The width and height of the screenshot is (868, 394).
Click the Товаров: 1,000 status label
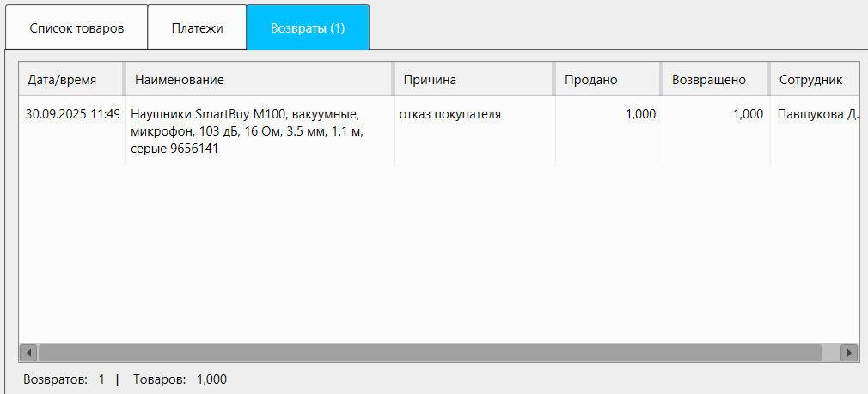coord(180,379)
